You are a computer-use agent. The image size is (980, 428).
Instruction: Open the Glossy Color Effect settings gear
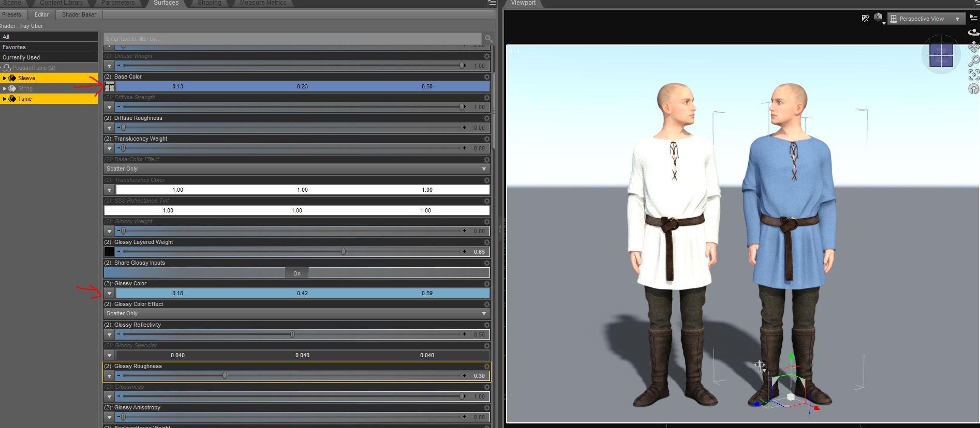(x=486, y=304)
